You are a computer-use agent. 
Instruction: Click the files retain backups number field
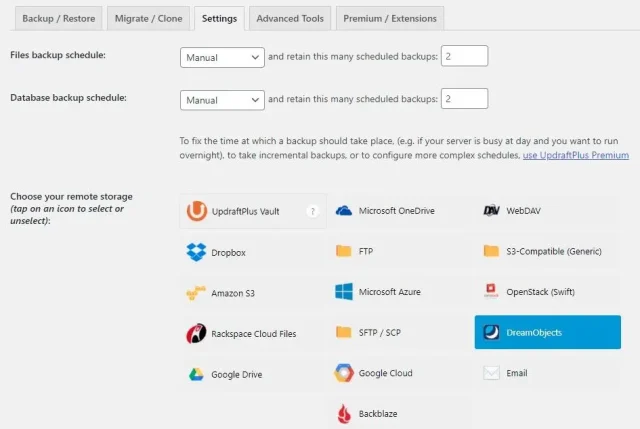pyautogui.click(x=464, y=57)
